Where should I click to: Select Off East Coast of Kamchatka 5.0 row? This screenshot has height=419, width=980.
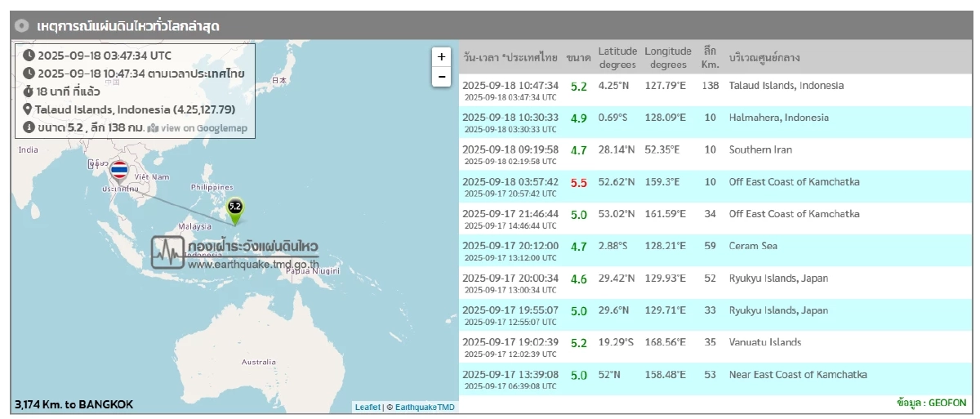[x=715, y=218]
